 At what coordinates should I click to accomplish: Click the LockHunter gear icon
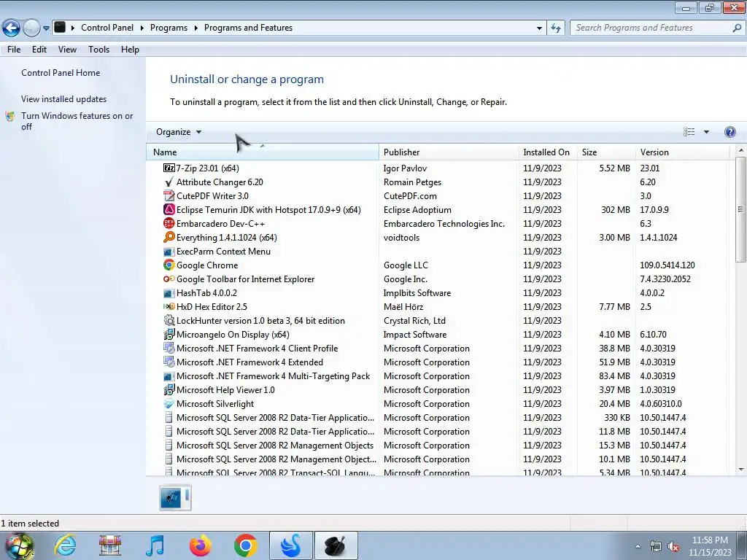(x=169, y=321)
